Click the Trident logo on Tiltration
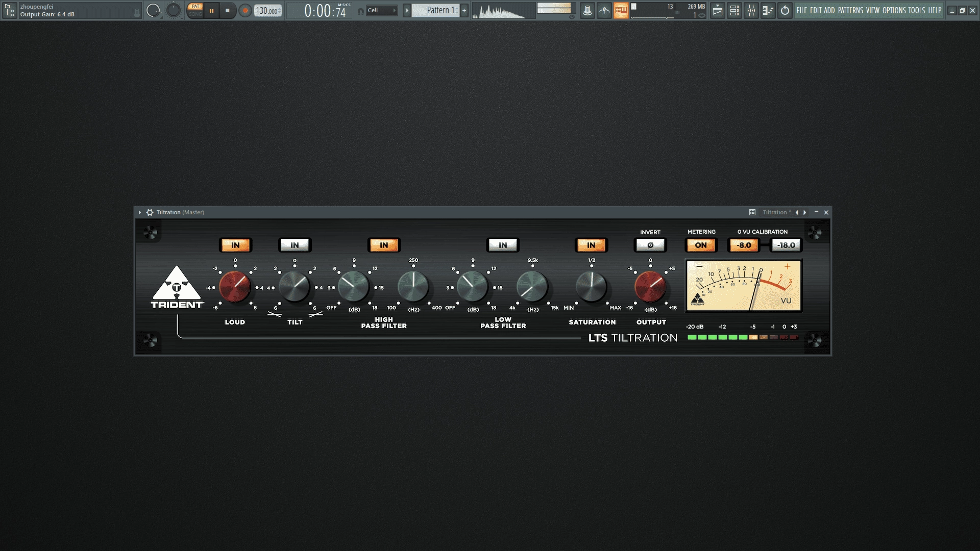This screenshot has height=551, width=980. (177, 287)
